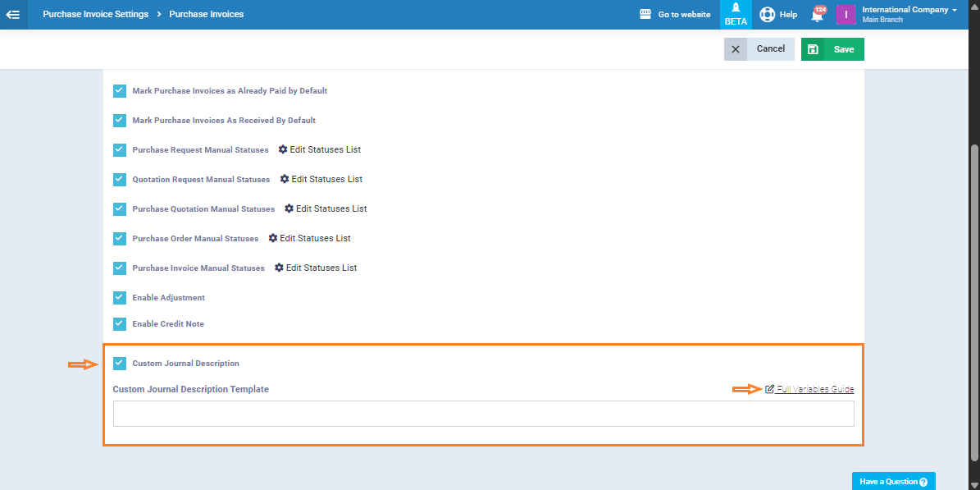Click the Go to website icon
980x490 pixels.
(645, 14)
